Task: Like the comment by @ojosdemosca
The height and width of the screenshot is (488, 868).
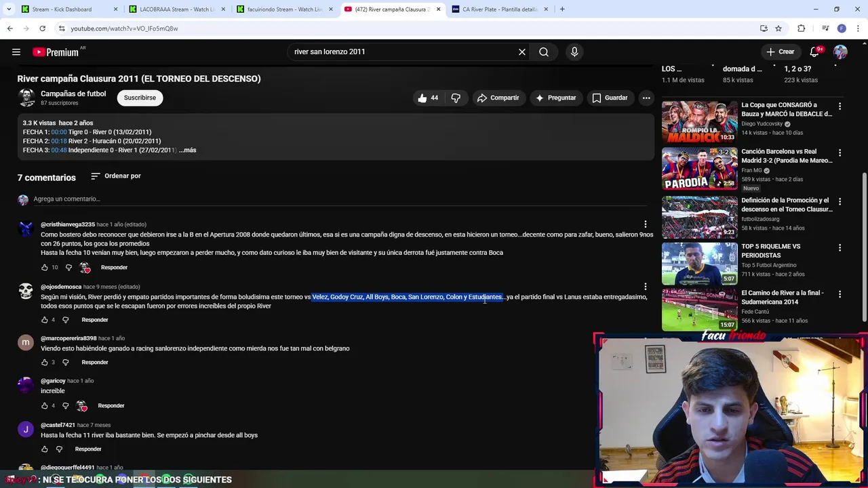Action: 45,320
